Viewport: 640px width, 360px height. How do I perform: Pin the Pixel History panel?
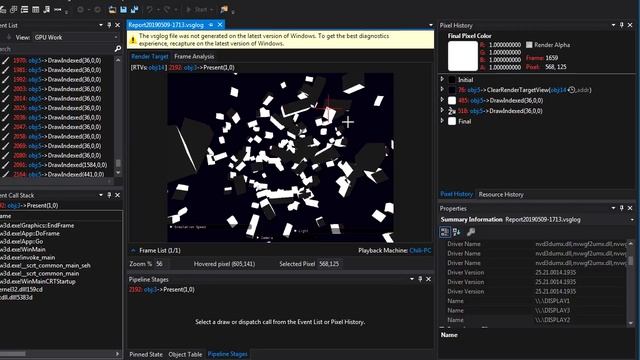(622, 25)
